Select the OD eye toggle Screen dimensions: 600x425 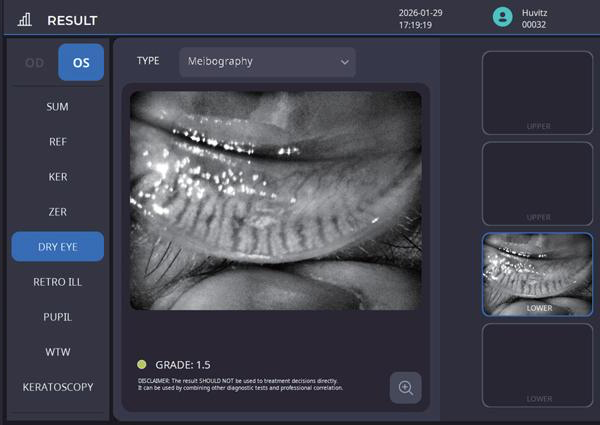click(x=34, y=62)
